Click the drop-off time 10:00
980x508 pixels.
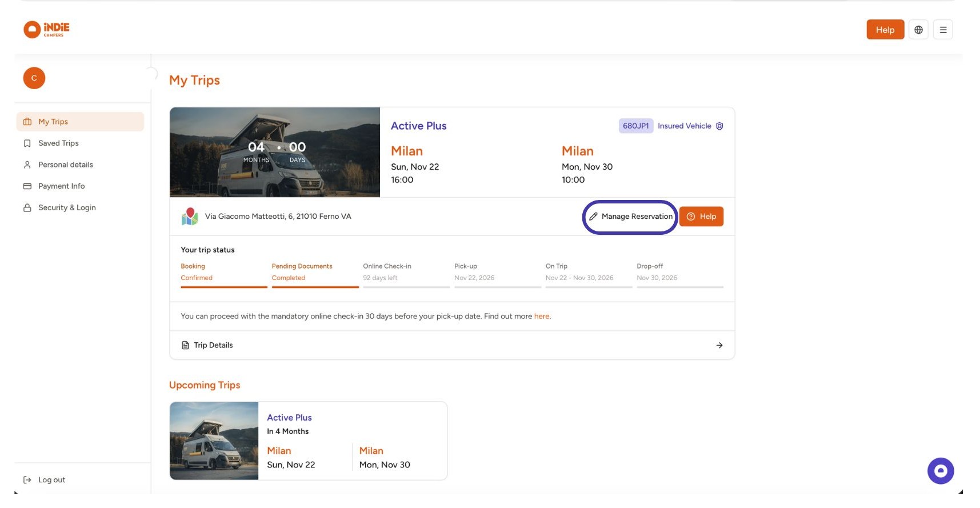click(x=573, y=180)
